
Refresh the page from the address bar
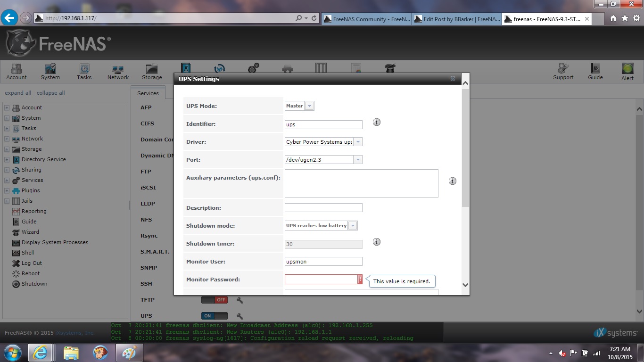[x=314, y=18]
